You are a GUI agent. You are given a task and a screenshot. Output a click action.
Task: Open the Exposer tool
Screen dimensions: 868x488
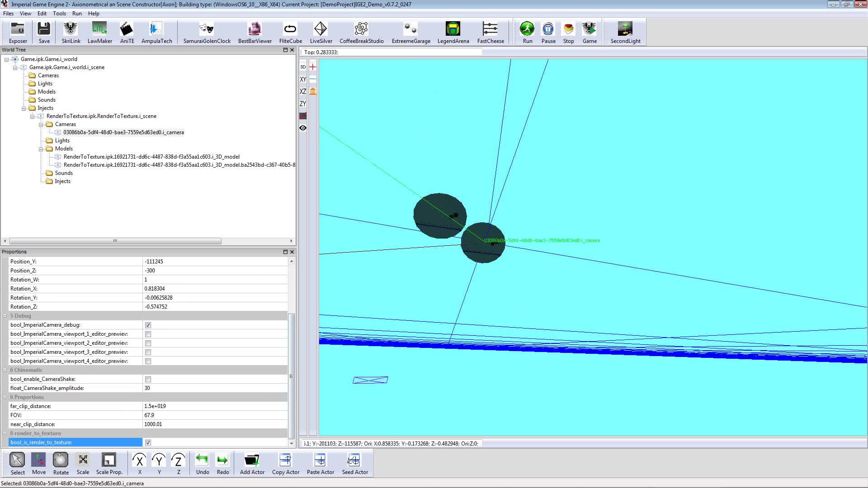18,33
